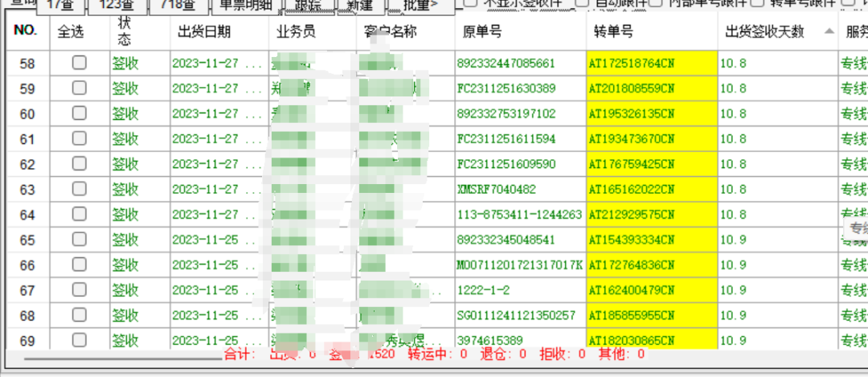Click the 客户名称 column header
The height and width of the screenshot is (377, 868).
click(x=394, y=32)
